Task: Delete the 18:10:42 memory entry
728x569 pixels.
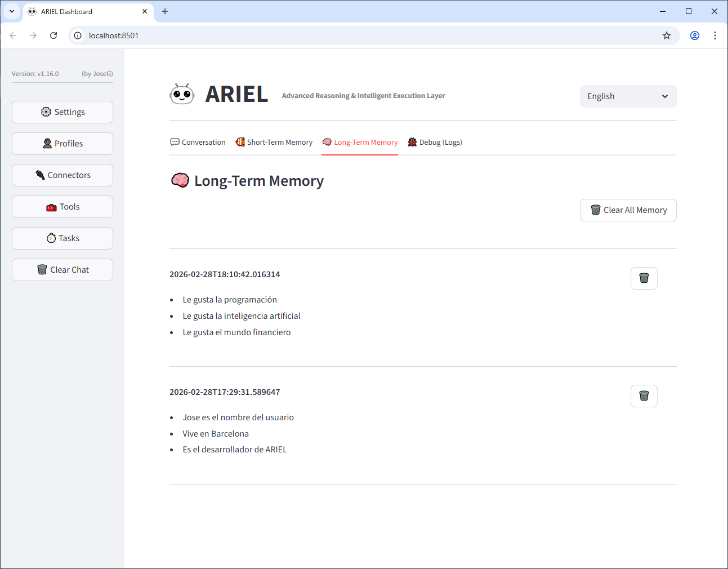Action: [644, 278]
